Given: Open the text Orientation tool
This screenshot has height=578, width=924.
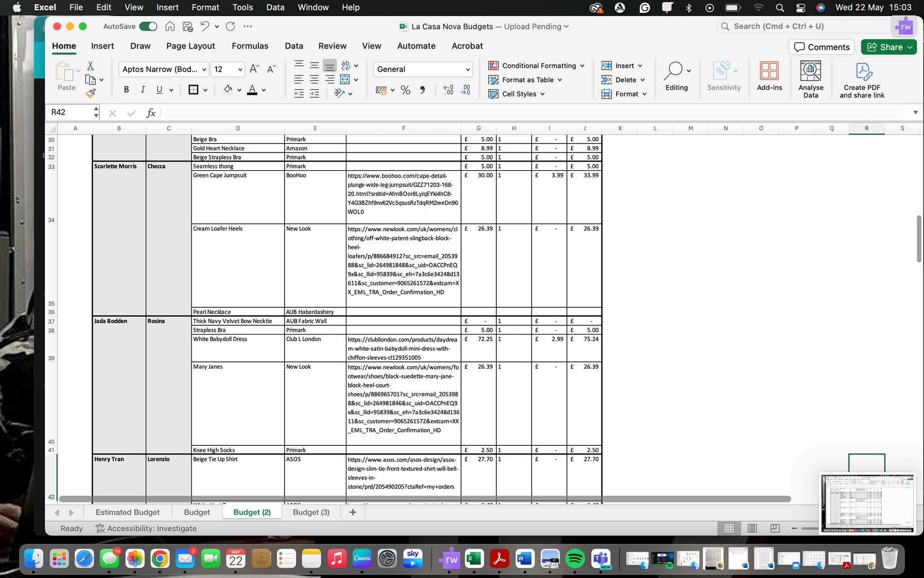Looking at the screenshot, I should tap(339, 93).
